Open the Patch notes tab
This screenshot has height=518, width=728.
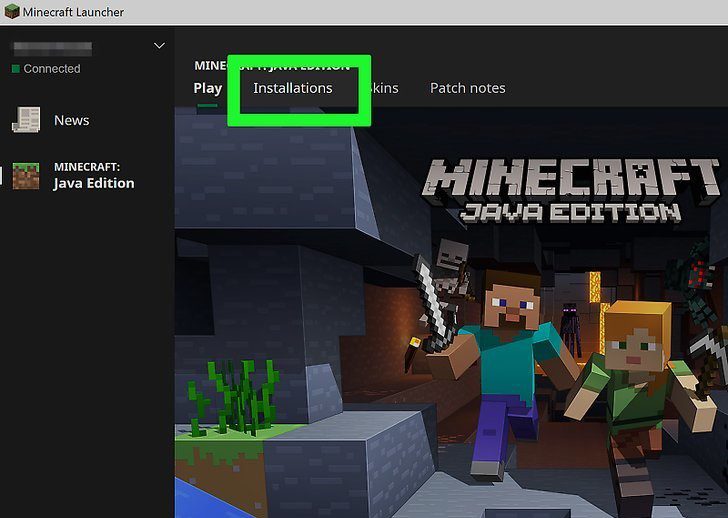point(468,88)
